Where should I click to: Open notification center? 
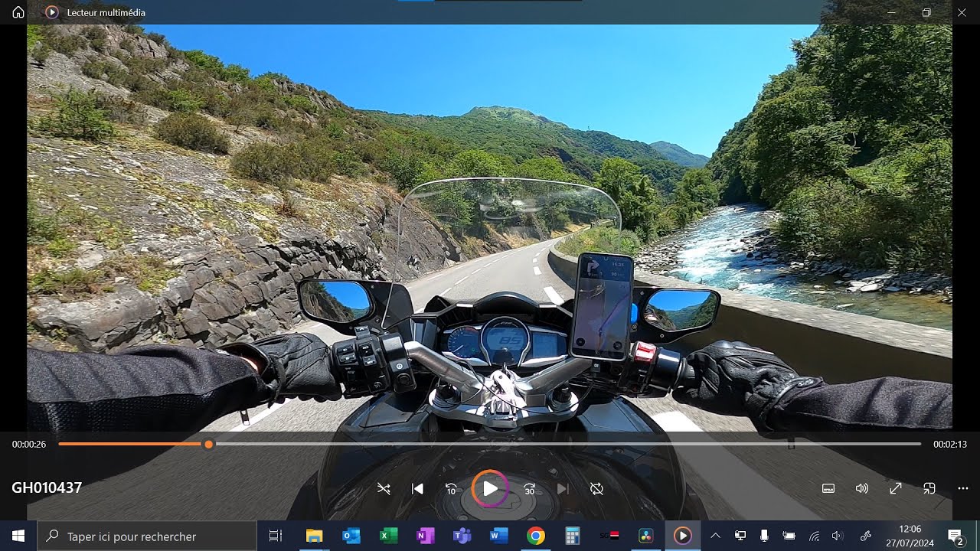click(955, 536)
